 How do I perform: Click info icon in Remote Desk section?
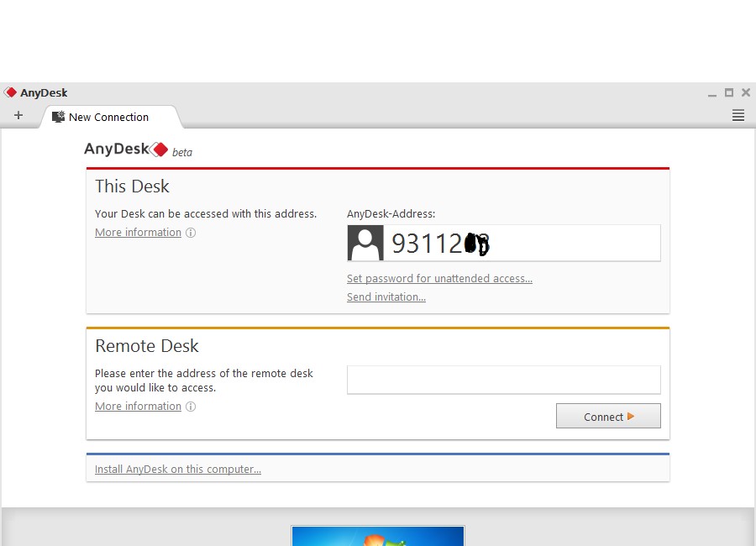tap(191, 407)
